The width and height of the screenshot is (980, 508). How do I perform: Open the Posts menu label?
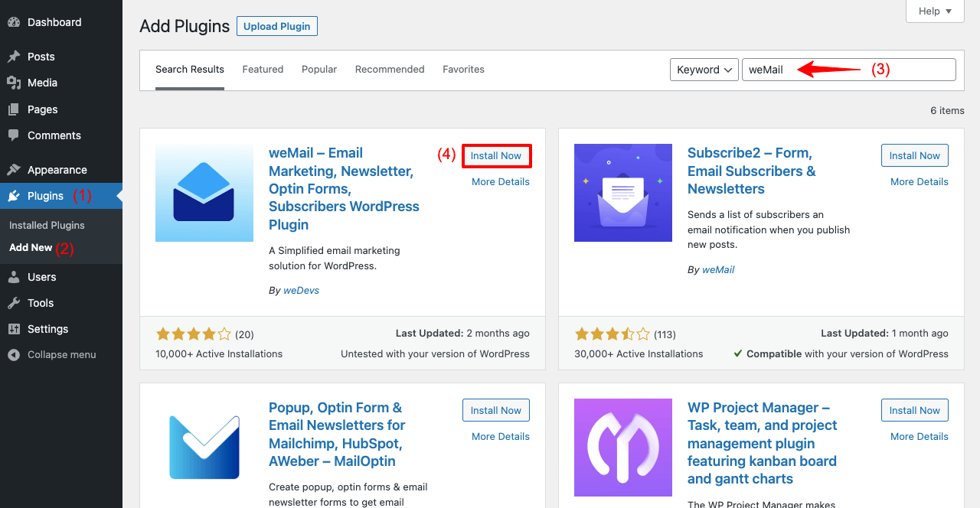pyautogui.click(x=41, y=57)
